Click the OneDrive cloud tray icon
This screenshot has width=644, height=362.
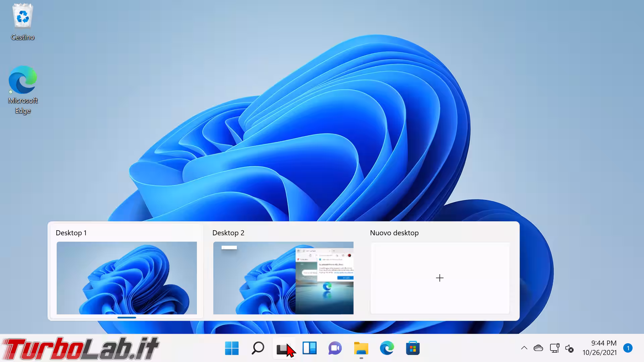tap(538, 348)
